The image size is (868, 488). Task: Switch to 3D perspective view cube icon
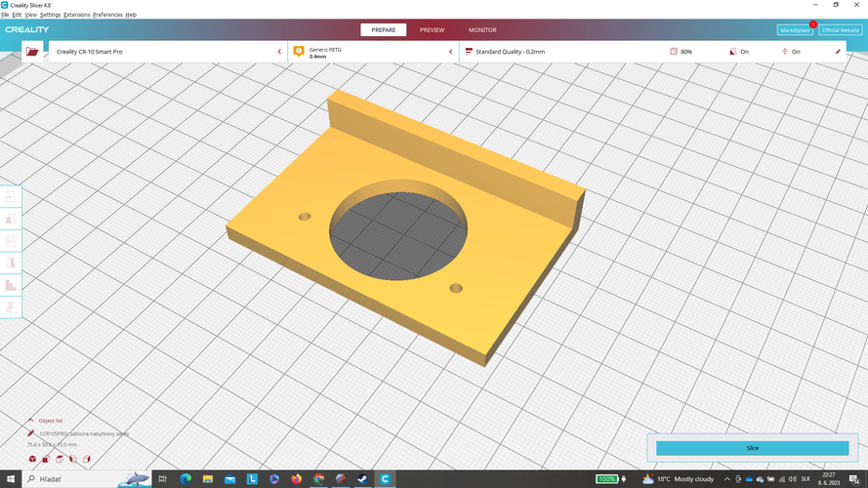point(32,460)
